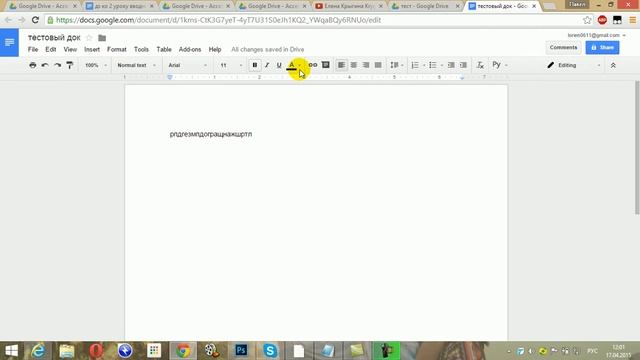This screenshot has width=640, height=360.
Task: Click the document title тестовый док
Action: pos(54,38)
